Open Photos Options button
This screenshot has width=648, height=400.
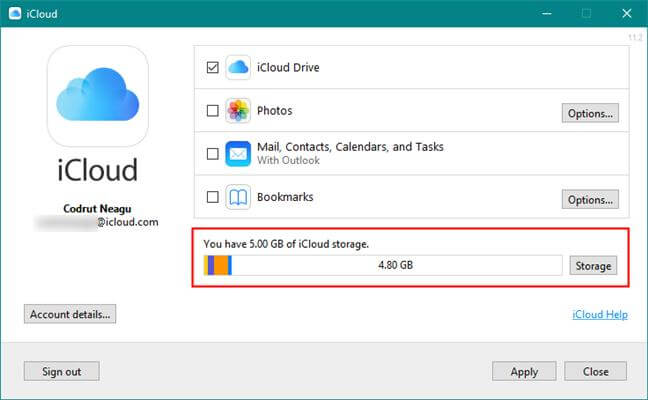point(589,112)
